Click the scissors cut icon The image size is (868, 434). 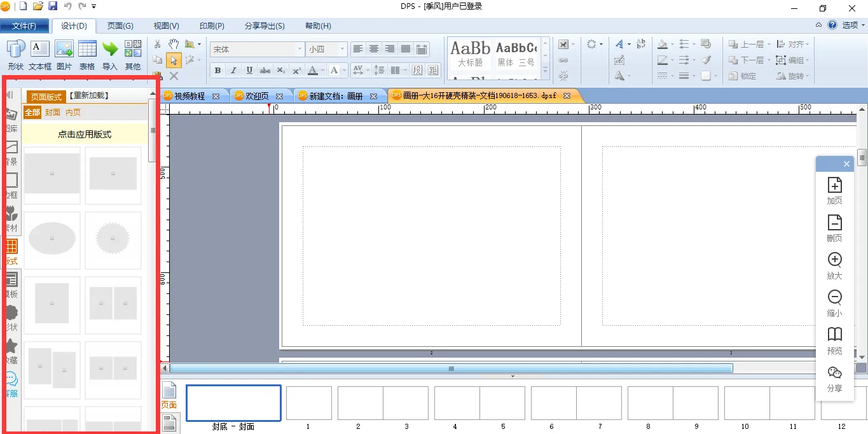tap(158, 44)
